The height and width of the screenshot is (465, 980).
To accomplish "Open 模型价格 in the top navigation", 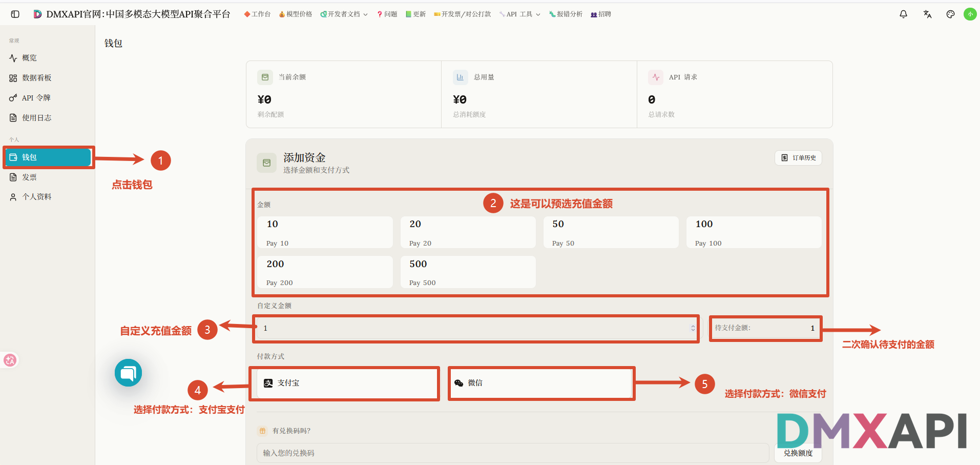I will tap(296, 14).
